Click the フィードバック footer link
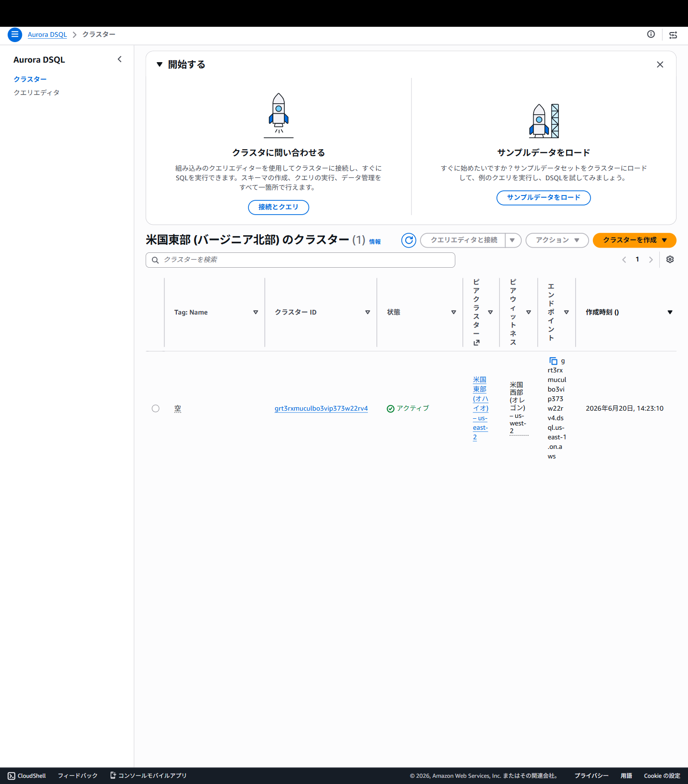The image size is (688, 784). (x=78, y=776)
